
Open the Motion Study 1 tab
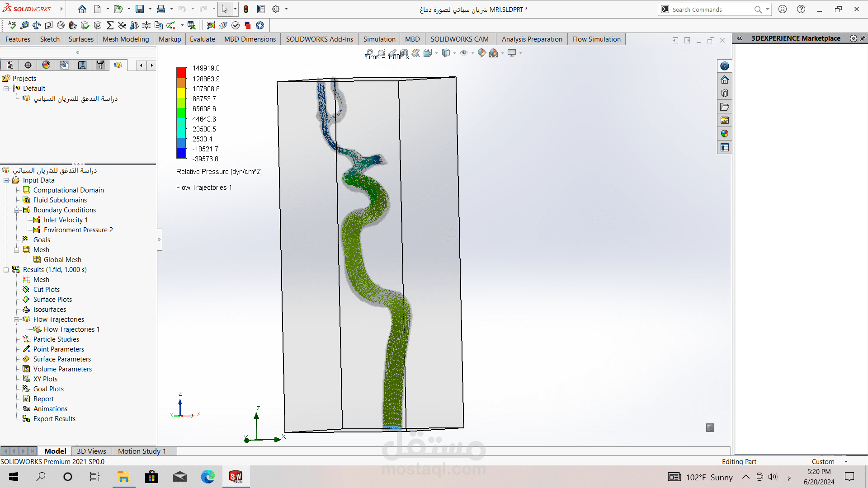point(142,451)
